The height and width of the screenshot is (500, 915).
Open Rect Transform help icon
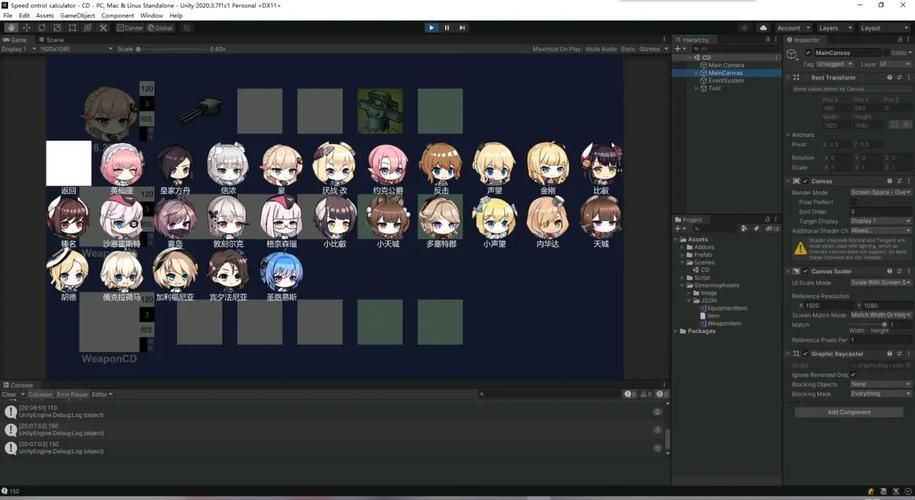point(890,77)
